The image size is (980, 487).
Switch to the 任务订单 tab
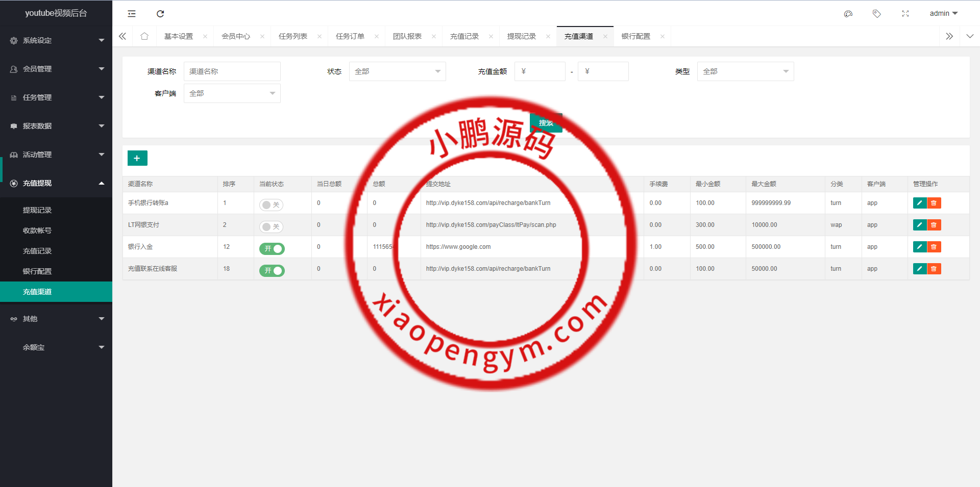350,36
